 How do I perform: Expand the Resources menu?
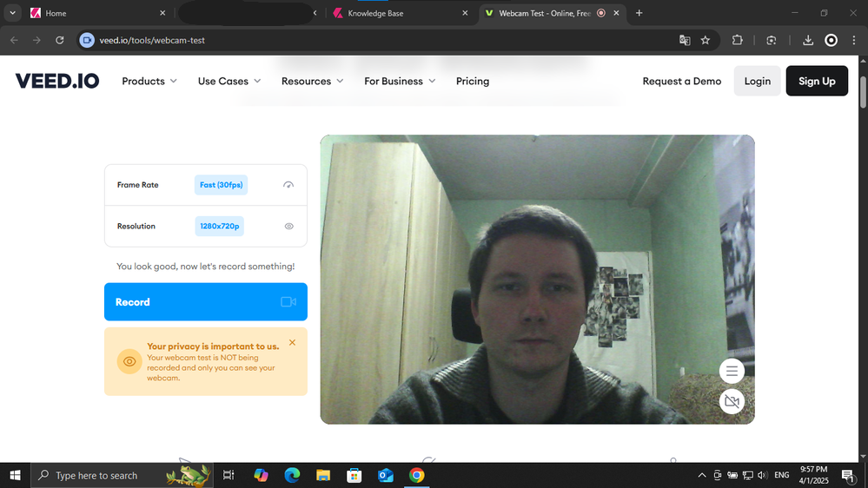click(x=312, y=81)
